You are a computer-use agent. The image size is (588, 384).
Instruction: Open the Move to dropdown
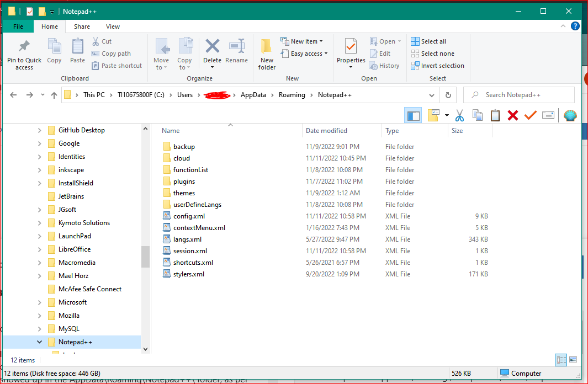click(161, 63)
